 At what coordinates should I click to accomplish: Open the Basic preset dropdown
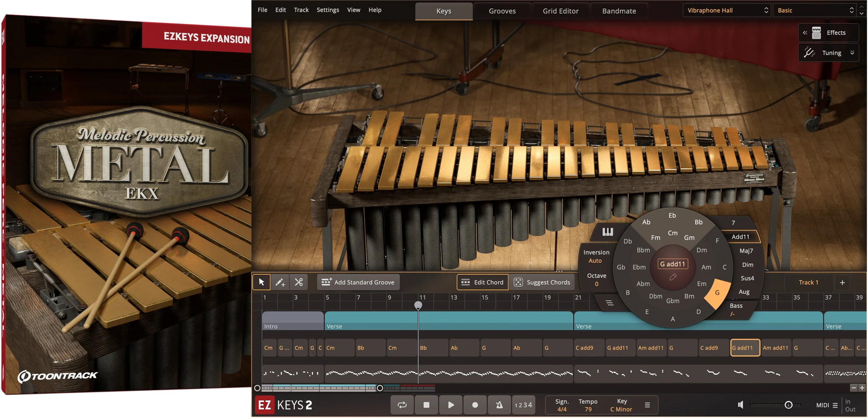[x=815, y=10]
